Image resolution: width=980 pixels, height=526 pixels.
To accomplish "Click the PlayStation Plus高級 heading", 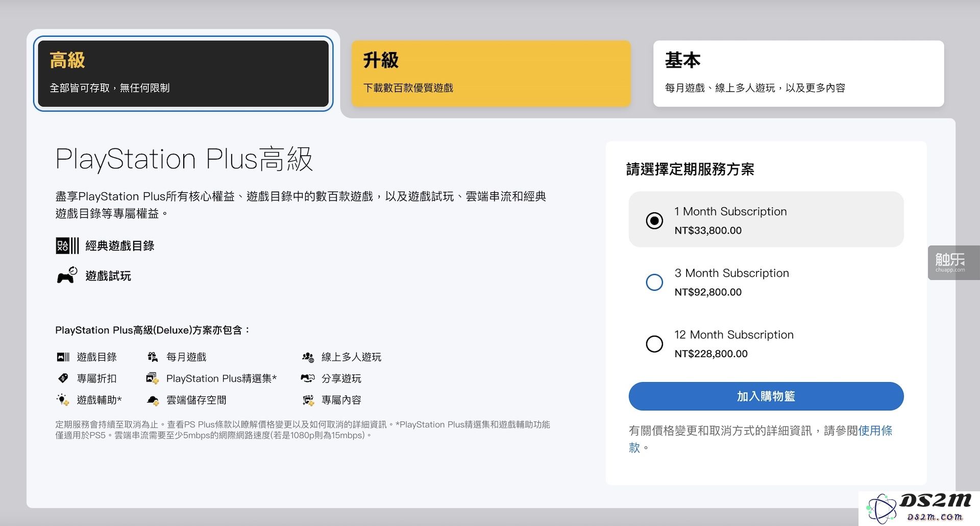I will coord(184,159).
